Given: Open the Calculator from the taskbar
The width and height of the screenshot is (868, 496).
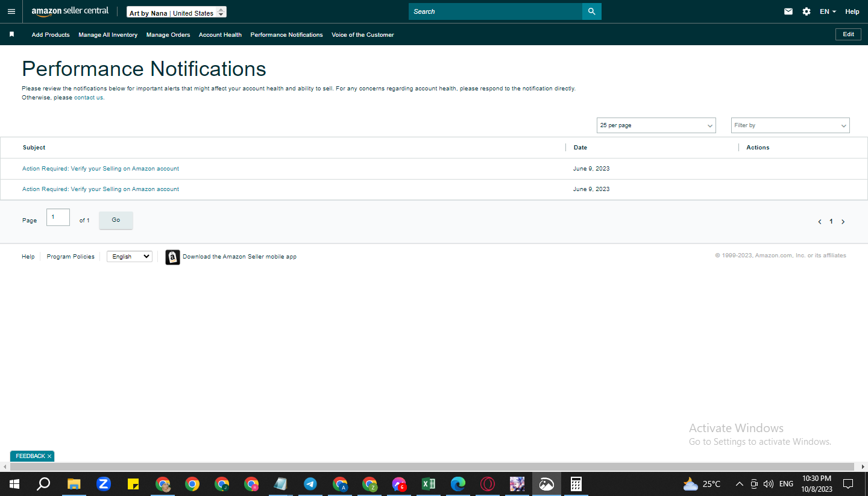Looking at the screenshot, I should click(x=576, y=484).
